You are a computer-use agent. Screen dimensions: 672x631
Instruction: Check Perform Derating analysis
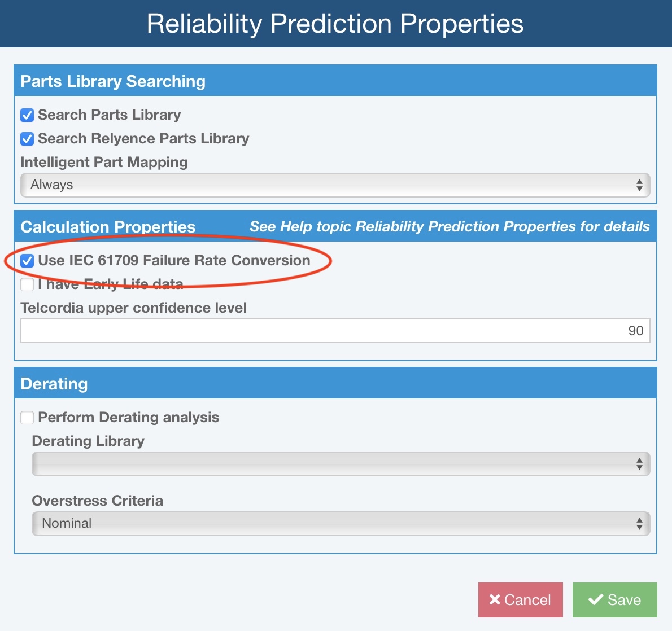click(x=27, y=418)
